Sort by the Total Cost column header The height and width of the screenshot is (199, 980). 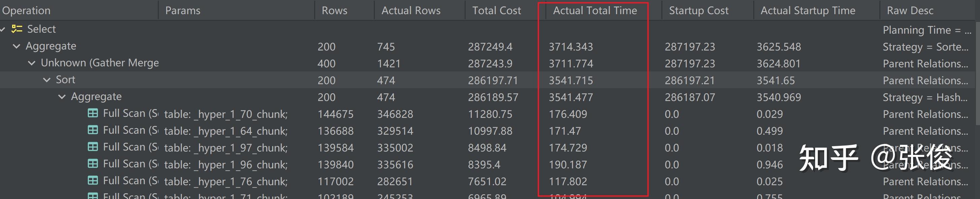click(x=497, y=10)
